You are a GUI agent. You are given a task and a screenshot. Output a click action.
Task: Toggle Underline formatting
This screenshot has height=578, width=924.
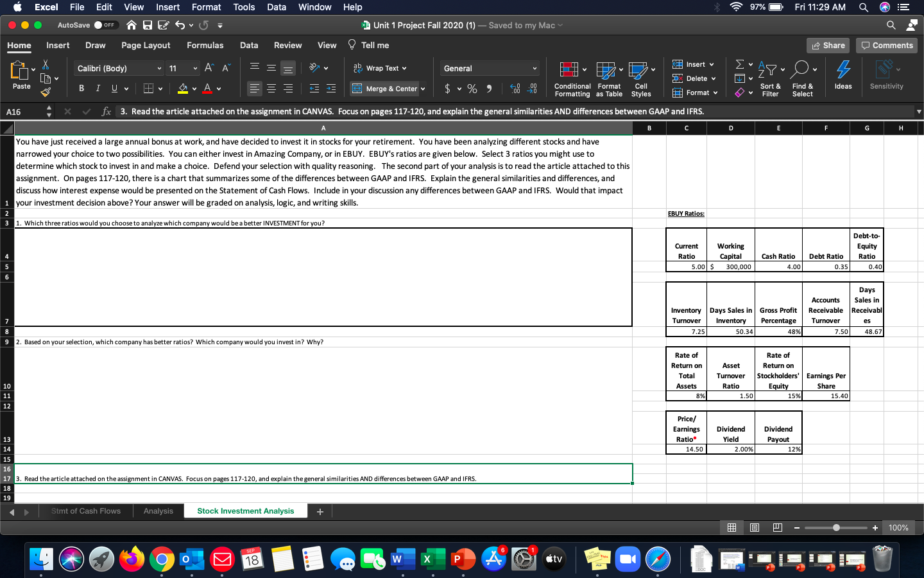click(114, 89)
